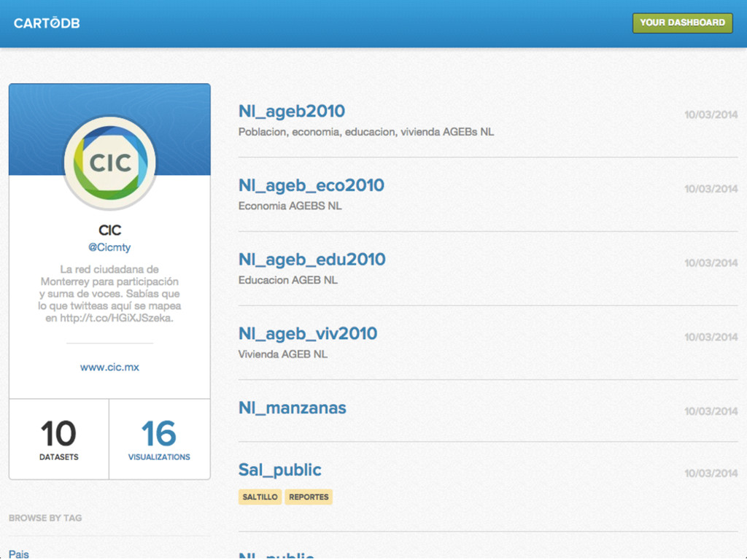Open the Nl_ageb_viv2010 dataset
Screen dimensions: 747x560
(x=308, y=333)
